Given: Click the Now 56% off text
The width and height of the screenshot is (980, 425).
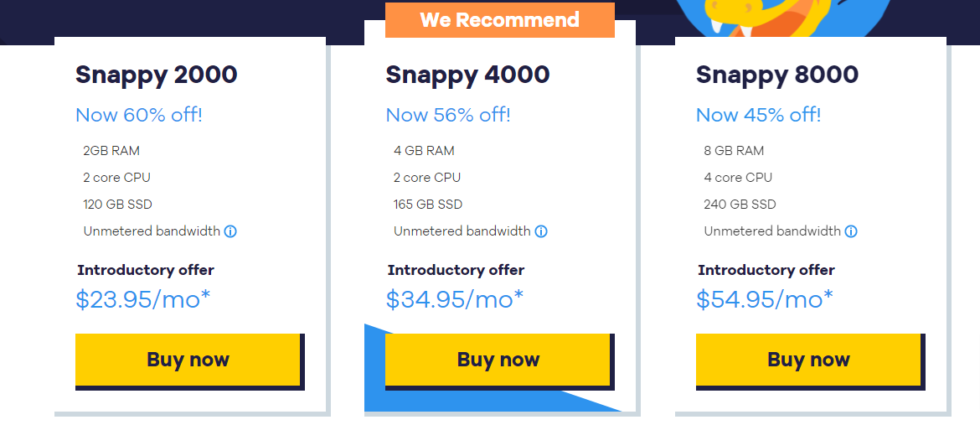Looking at the screenshot, I should (x=448, y=115).
